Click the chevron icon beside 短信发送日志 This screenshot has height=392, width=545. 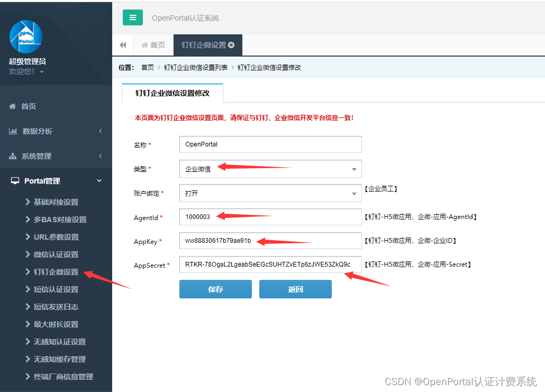[28, 306]
